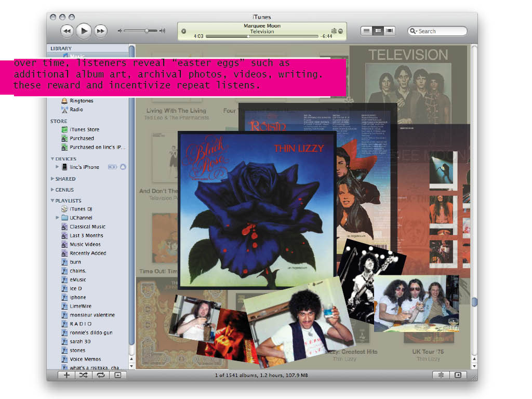The width and height of the screenshot is (532, 399).
Task: Expand the GENIUS section
Action: coord(52,190)
